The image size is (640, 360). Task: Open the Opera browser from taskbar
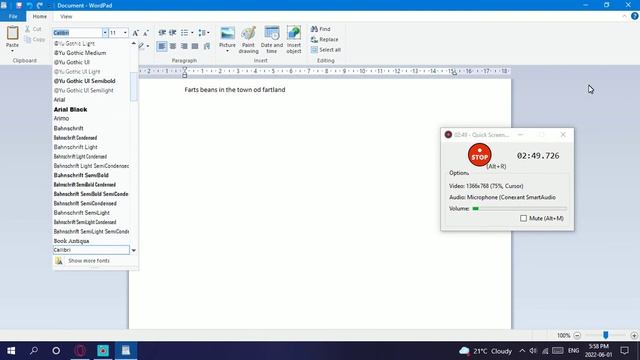(80, 351)
